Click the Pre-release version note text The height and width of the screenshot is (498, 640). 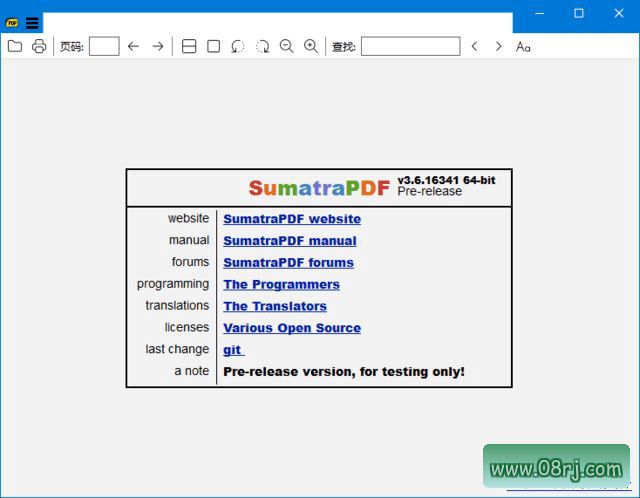(344, 372)
